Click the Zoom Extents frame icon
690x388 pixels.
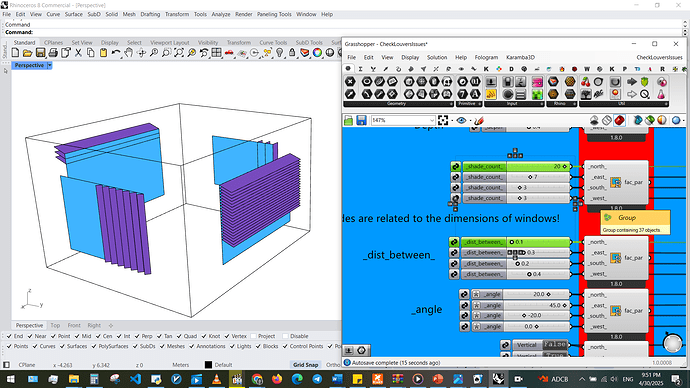coord(443,120)
